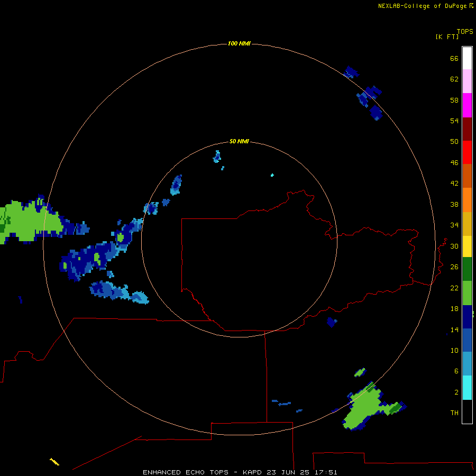Click the small yellow streak in the bottom-left corner
The image size is (476, 476).
[54, 461]
